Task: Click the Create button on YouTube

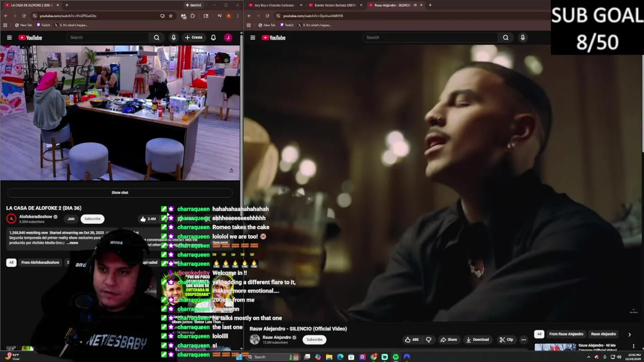Action: click(194, 38)
